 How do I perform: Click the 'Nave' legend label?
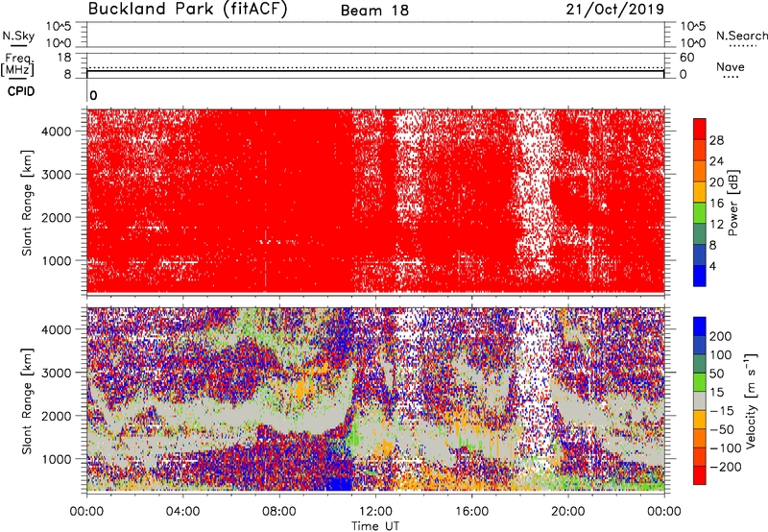(731, 67)
